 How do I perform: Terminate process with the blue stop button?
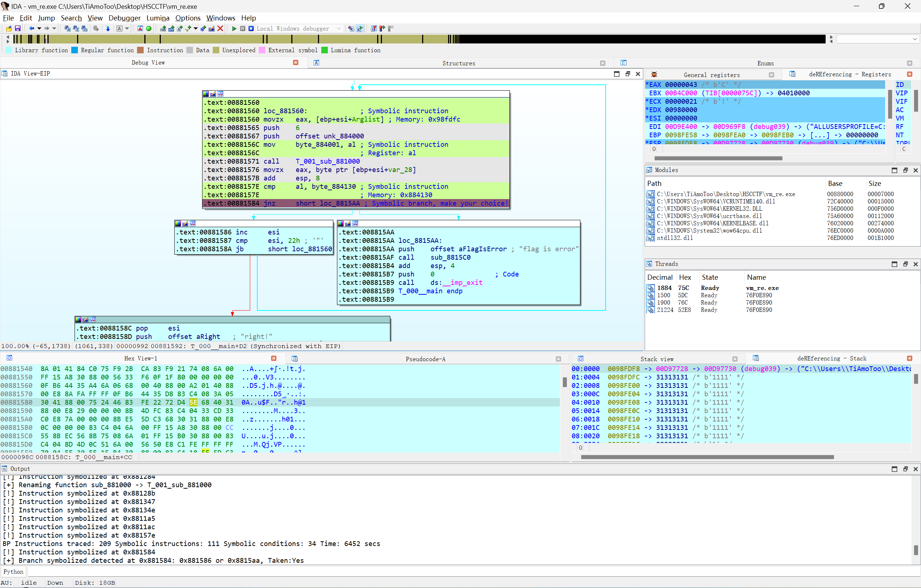pyautogui.click(x=251, y=28)
